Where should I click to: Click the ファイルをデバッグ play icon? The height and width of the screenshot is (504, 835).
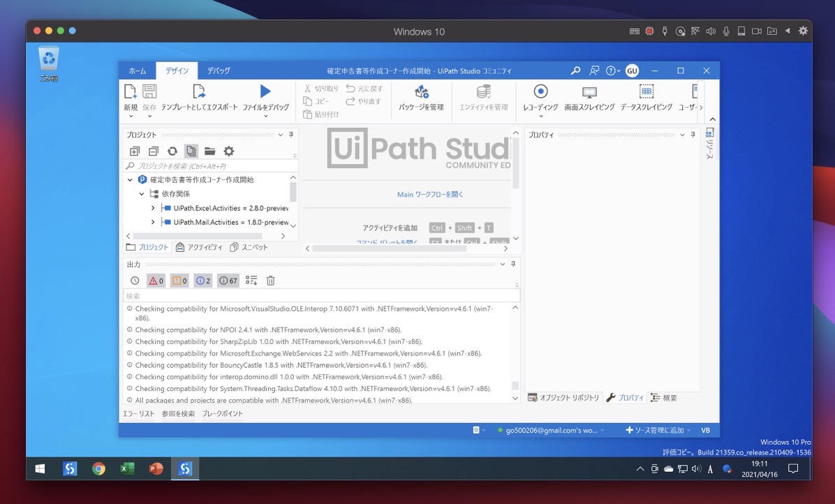tap(265, 91)
